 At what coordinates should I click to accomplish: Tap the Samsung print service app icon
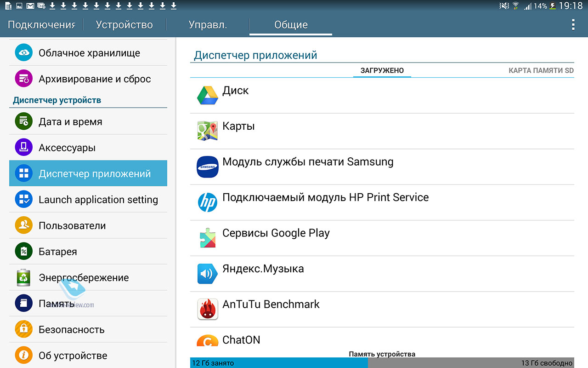[x=207, y=167]
